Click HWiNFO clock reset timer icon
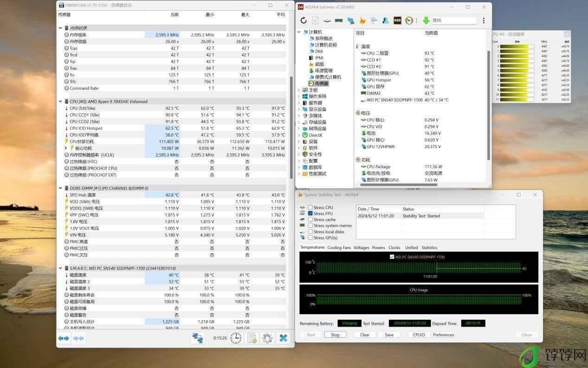This screenshot has width=588, height=368. click(236, 338)
